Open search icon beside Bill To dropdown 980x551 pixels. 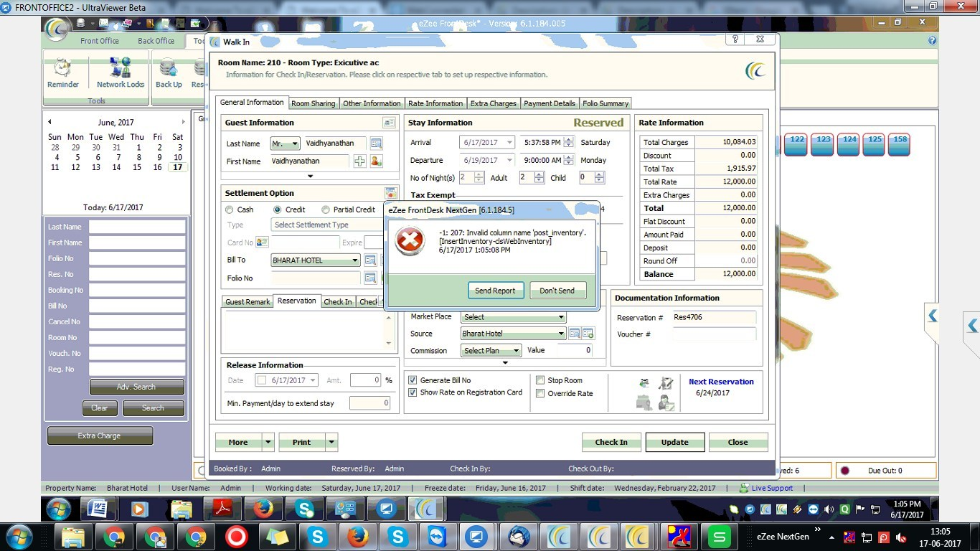[x=370, y=260]
